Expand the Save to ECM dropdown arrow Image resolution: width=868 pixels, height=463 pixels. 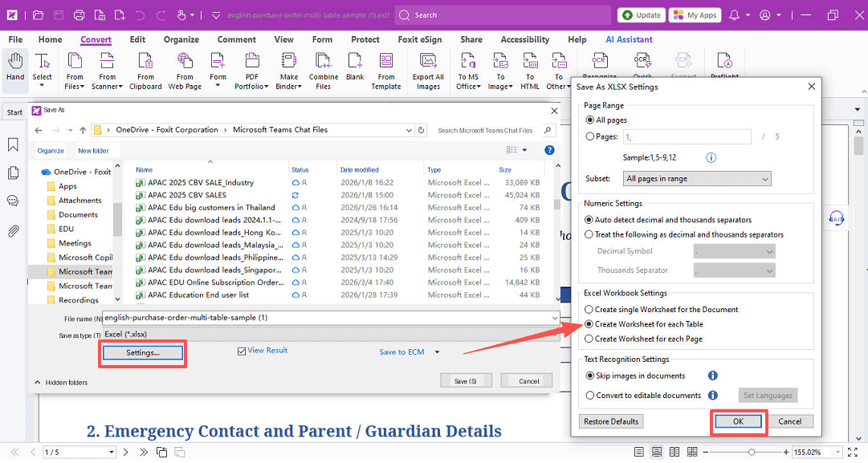click(x=437, y=352)
